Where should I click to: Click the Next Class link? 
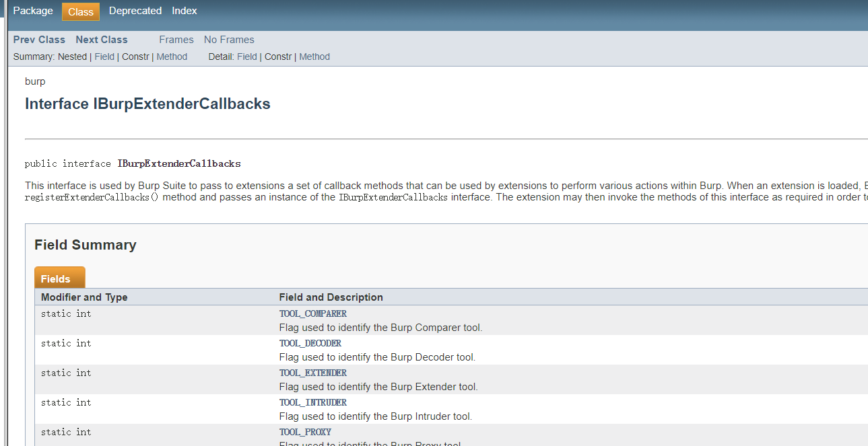[102, 40]
